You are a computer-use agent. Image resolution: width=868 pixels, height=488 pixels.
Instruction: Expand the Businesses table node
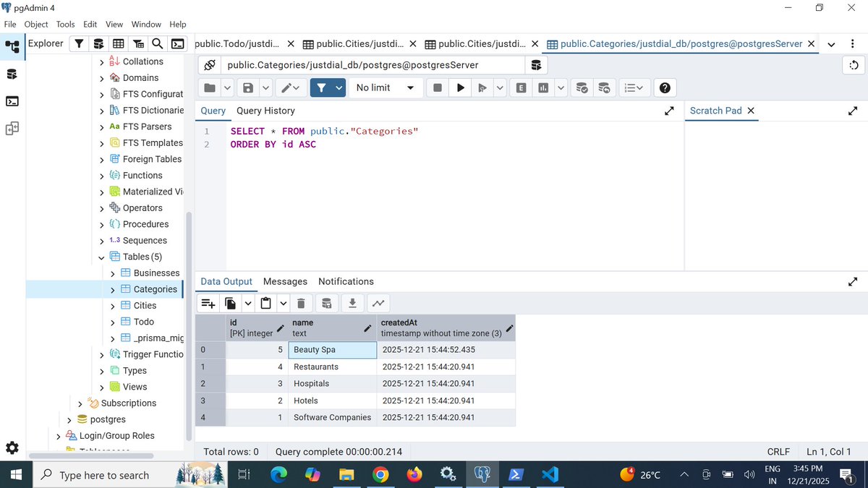tap(112, 273)
